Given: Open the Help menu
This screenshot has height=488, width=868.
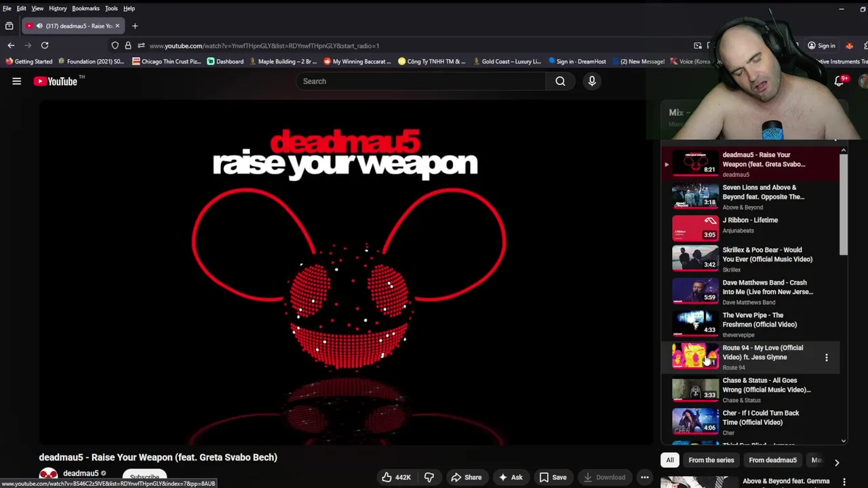Looking at the screenshot, I should (129, 8).
